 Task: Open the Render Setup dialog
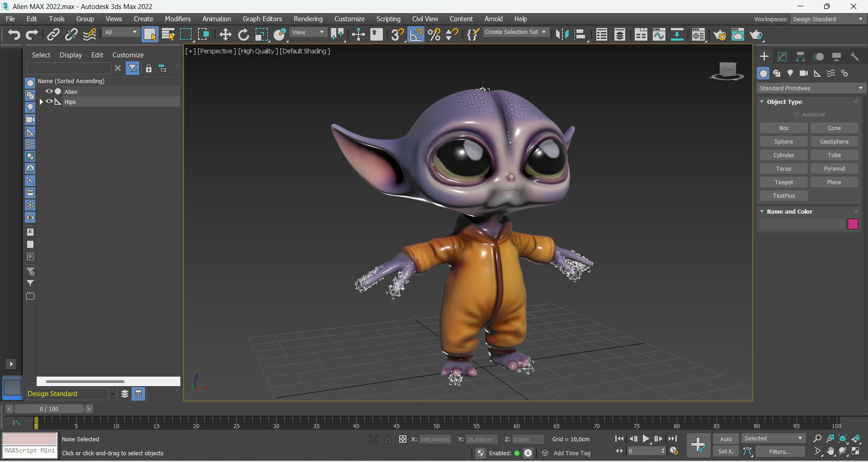tap(720, 34)
